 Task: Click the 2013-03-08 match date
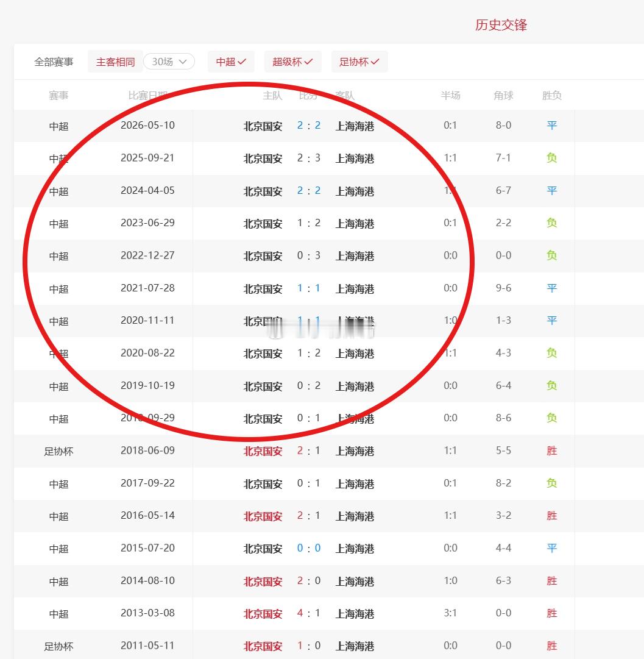pos(147,613)
